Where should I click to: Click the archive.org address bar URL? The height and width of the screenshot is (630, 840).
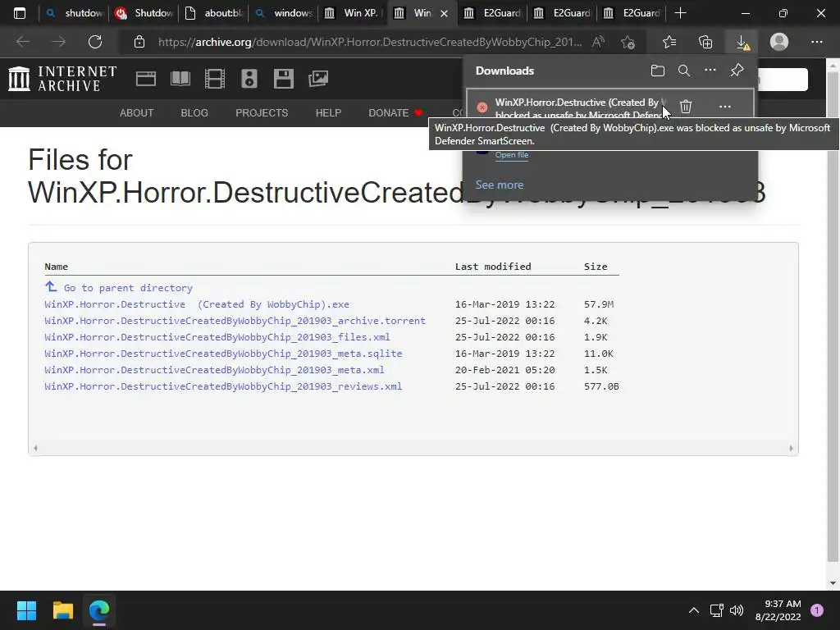pos(370,42)
